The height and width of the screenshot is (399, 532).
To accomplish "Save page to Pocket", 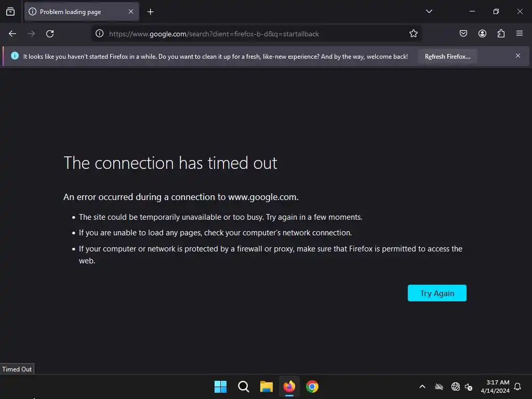I will point(463,34).
